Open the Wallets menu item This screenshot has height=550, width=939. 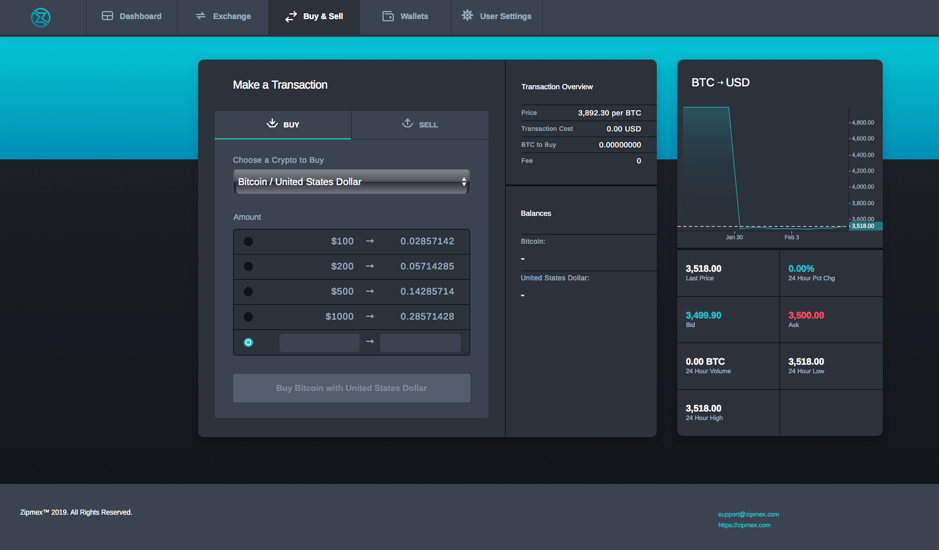[x=405, y=17]
